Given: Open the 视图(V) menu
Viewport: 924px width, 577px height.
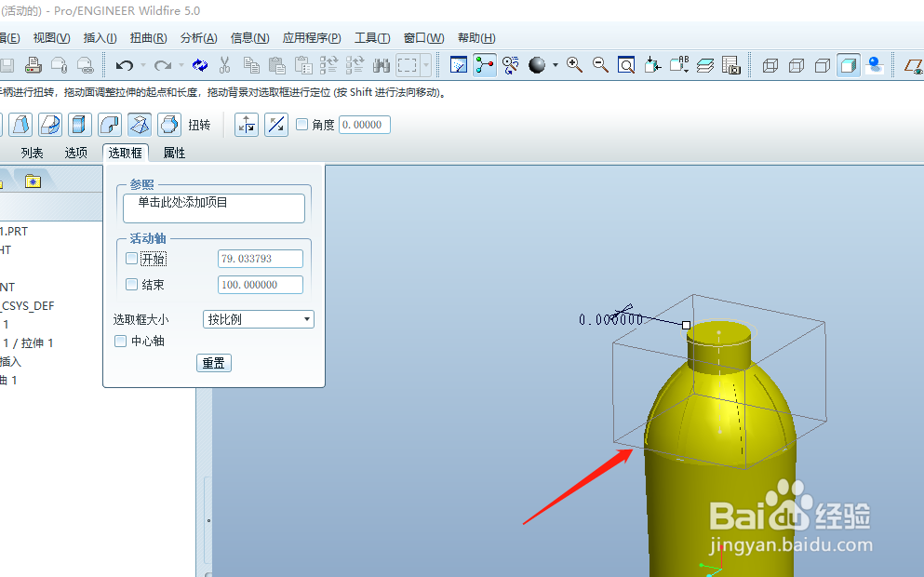Looking at the screenshot, I should pos(51,38).
